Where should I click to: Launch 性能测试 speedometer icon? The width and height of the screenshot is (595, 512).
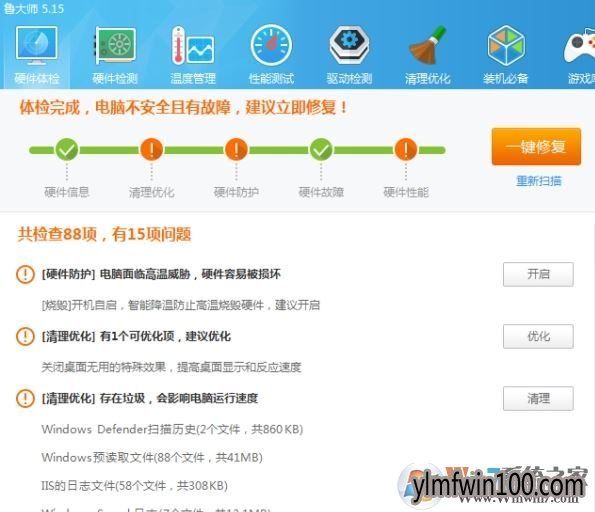pos(271,45)
